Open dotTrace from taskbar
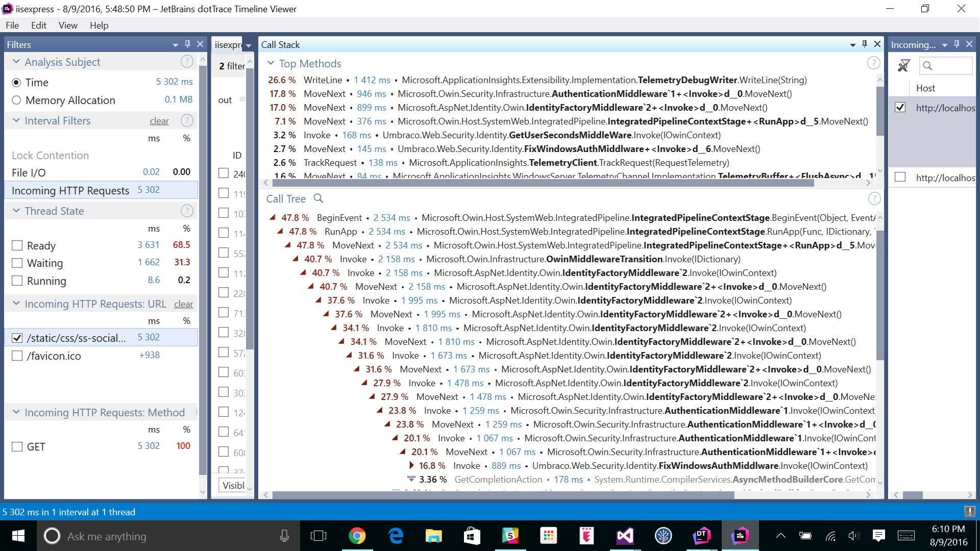The image size is (980, 551). 701,536
